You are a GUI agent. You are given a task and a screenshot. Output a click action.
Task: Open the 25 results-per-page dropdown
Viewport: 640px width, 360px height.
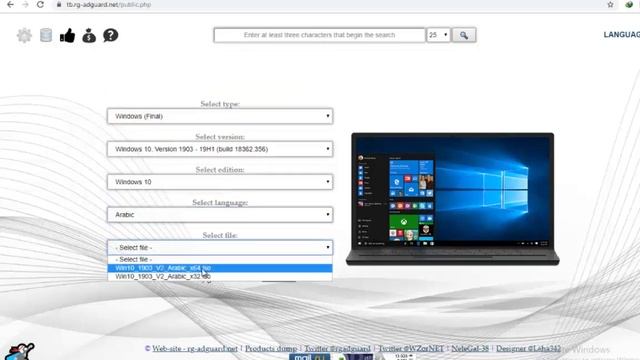(438, 35)
